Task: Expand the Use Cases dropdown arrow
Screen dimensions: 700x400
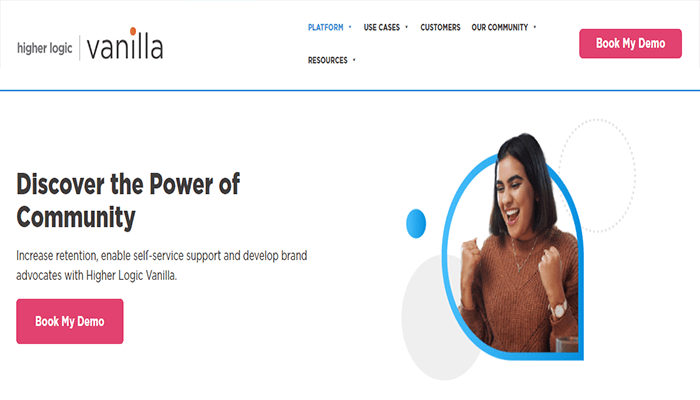Action: click(x=406, y=27)
